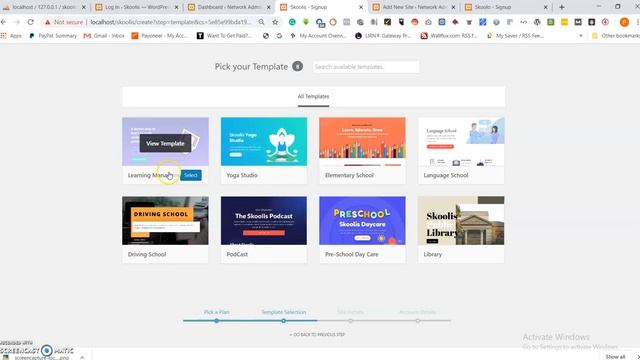The height and width of the screenshot is (360, 640).
Task: Click the Yoga Studio label
Action: (242, 175)
